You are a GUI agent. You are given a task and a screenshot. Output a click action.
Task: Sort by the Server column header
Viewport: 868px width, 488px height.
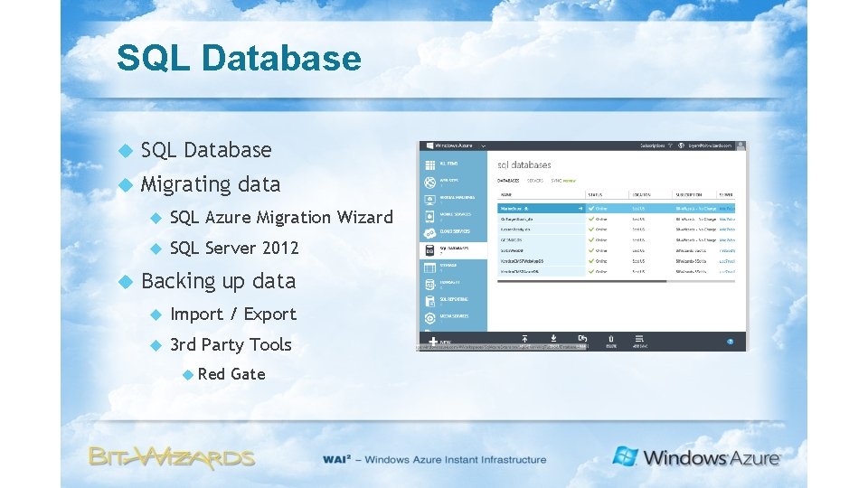726,195
